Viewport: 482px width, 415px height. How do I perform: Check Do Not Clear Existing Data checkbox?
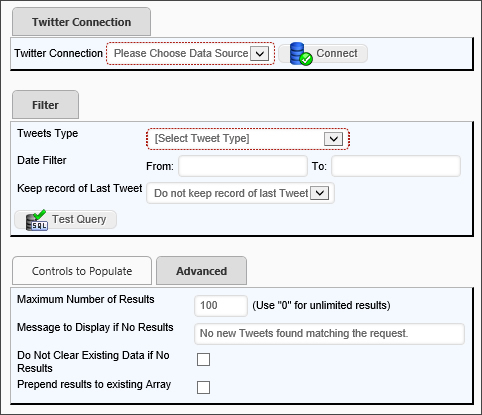[x=203, y=360]
